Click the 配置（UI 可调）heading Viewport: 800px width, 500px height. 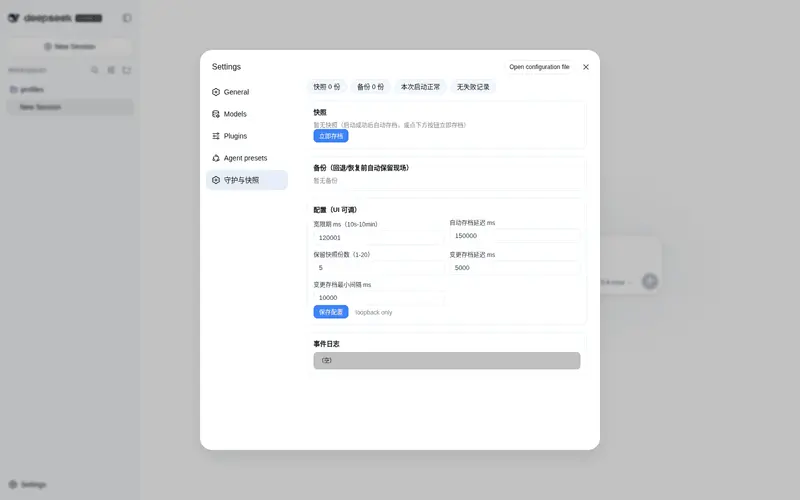click(335, 210)
